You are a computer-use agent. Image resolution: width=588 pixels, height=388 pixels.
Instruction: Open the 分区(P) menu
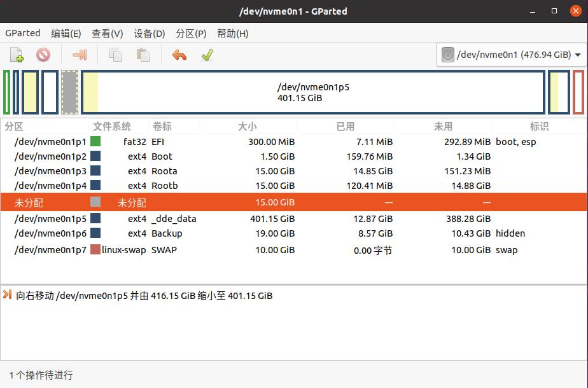click(191, 33)
